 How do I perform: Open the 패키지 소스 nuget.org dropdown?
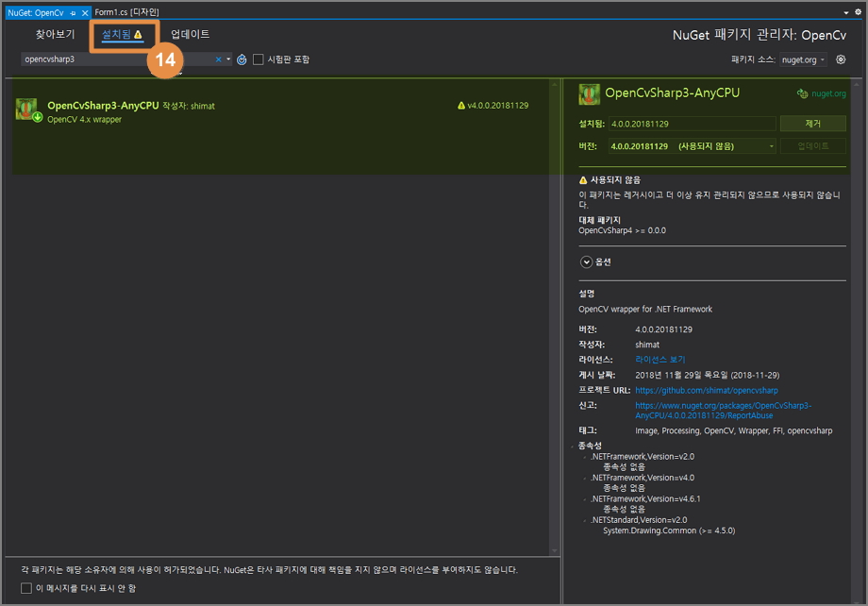pos(803,59)
